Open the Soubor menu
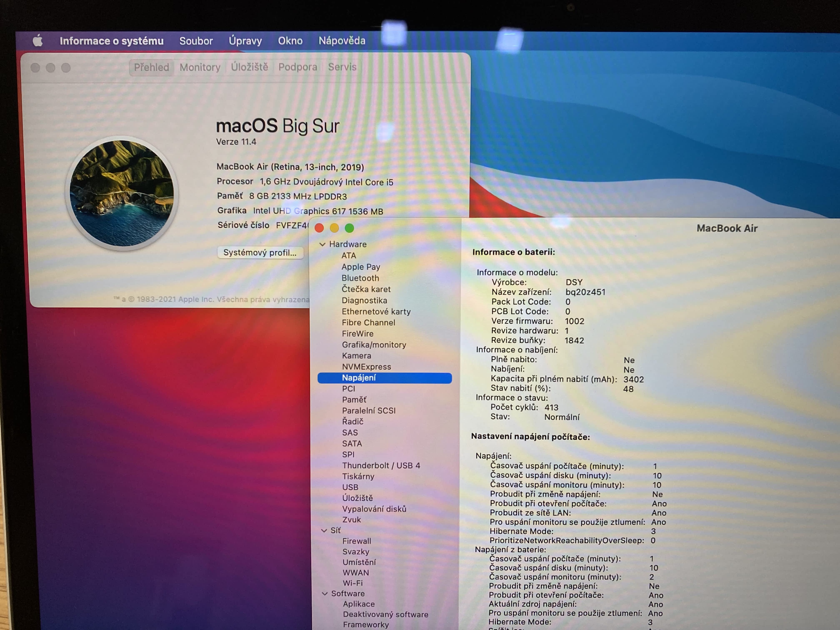Screen dimensions: 840x630 [196, 41]
